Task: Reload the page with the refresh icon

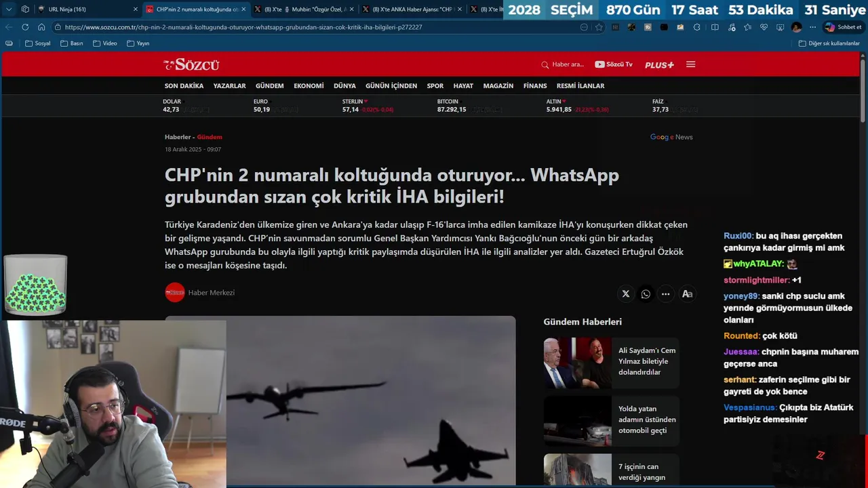Action: (25, 27)
